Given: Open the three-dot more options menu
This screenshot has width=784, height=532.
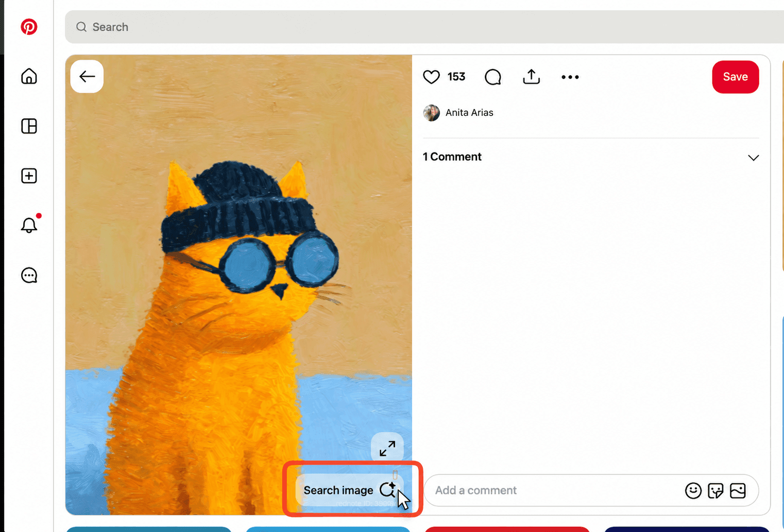Looking at the screenshot, I should point(570,77).
